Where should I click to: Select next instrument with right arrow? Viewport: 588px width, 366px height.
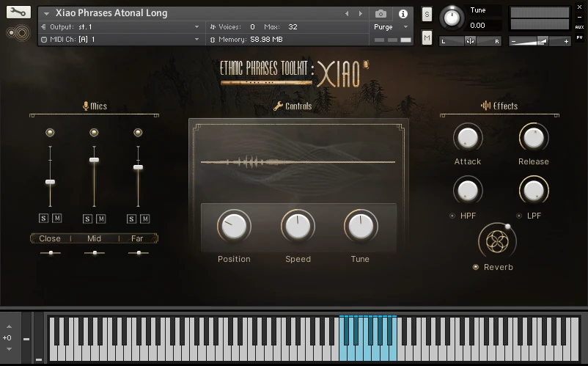click(361, 13)
